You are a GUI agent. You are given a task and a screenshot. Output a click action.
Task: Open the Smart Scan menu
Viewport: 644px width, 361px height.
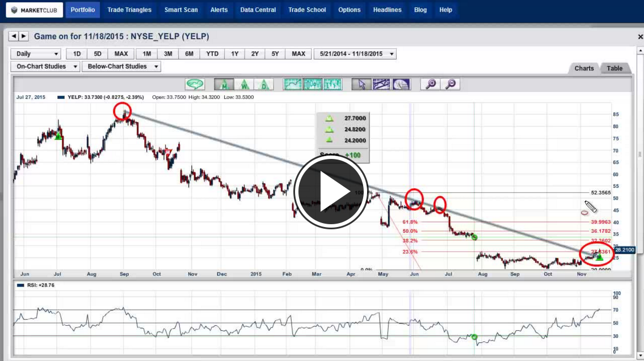[181, 10]
